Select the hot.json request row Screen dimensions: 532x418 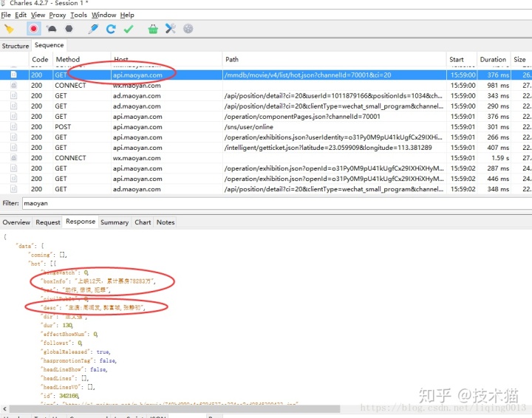(266, 75)
